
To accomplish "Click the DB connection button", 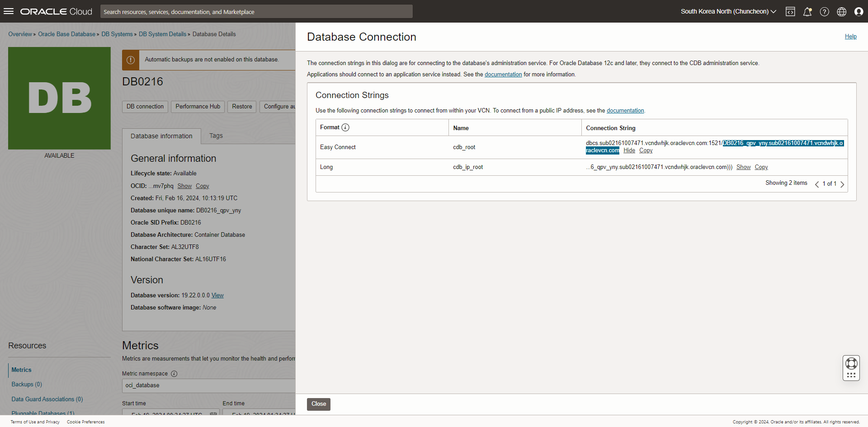I will point(145,107).
